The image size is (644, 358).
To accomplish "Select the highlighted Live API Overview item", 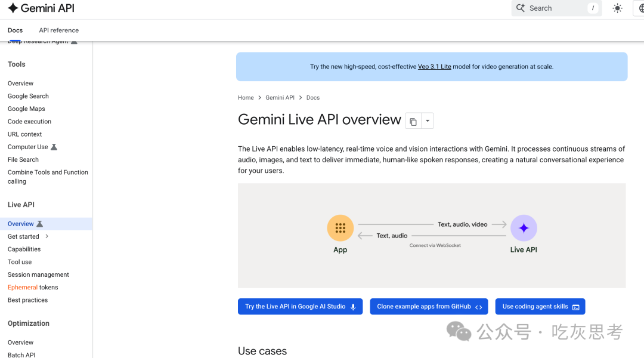I will (46, 224).
